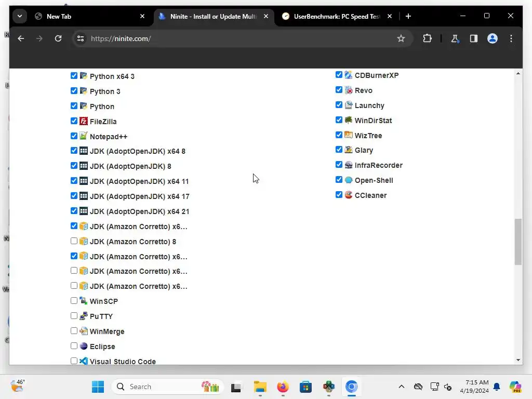Reload the Ninite page
532x399 pixels.
tap(58, 38)
